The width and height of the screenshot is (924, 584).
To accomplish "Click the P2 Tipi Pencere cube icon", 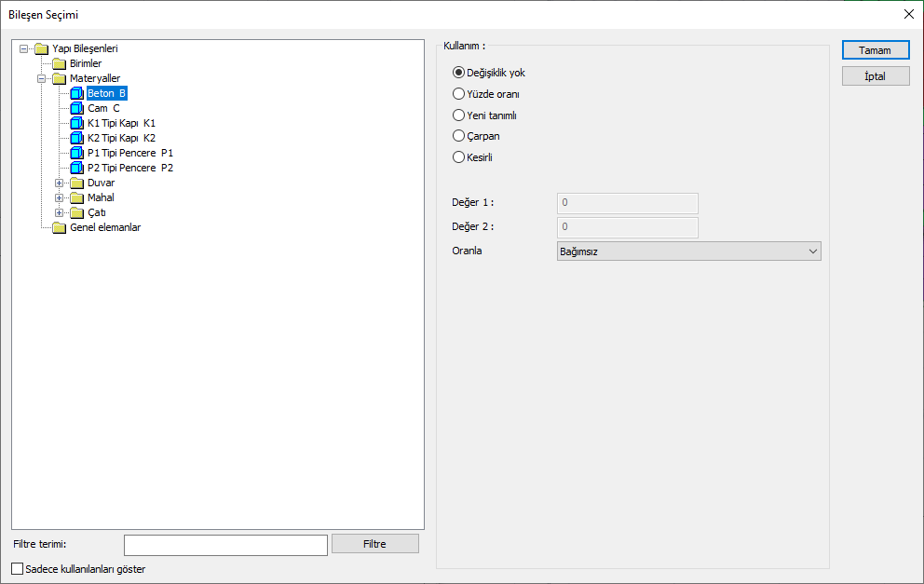I will pos(76,168).
